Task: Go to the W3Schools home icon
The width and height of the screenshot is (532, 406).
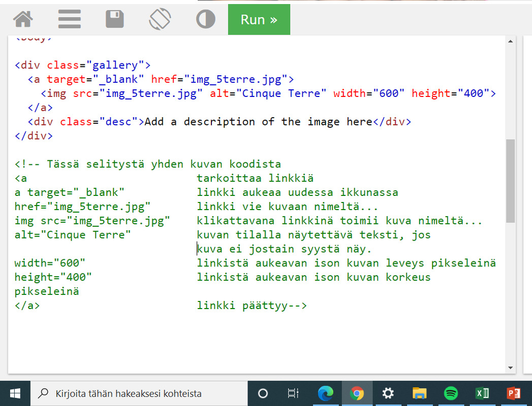Action: [x=23, y=19]
